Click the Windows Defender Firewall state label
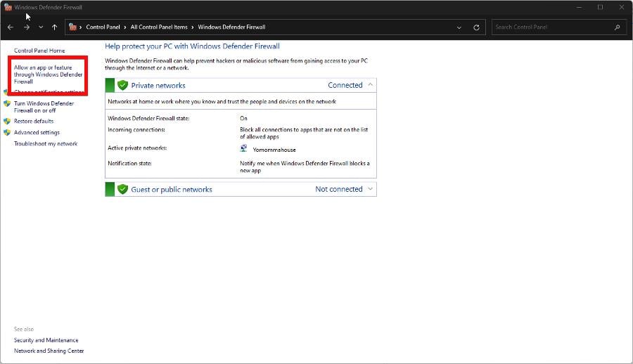Image resolution: width=633 pixels, height=364 pixels. [x=148, y=118]
